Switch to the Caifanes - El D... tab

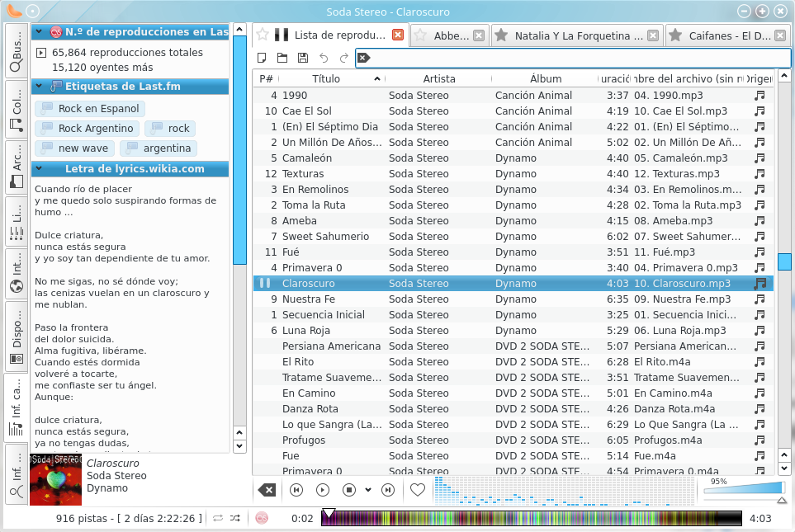point(730,35)
